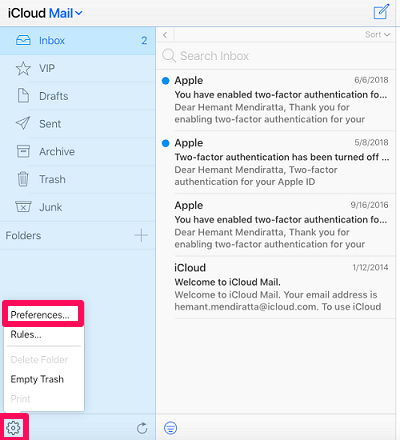
Task: Click the Junk bin icon
Action: click(x=23, y=207)
